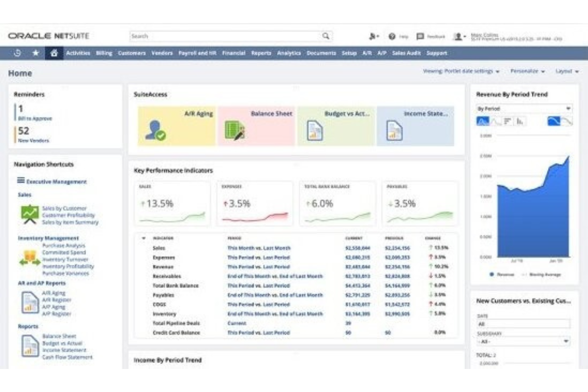The width and height of the screenshot is (588, 392).
Task: Click the Sales KPI sparkline card
Action: tap(172, 204)
